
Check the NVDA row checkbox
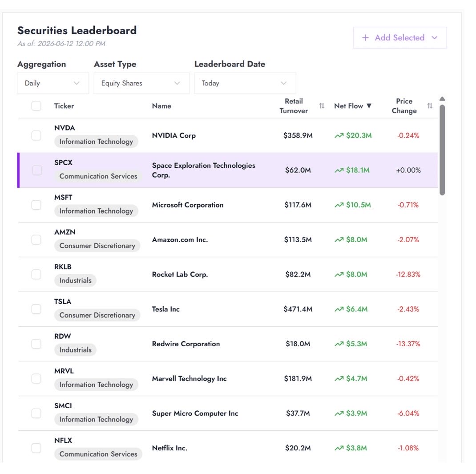coord(36,135)
